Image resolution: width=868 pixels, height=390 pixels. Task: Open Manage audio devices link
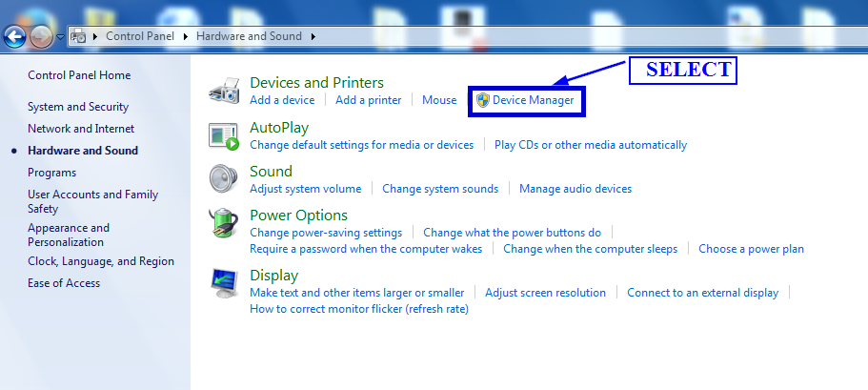pos(575,189)
